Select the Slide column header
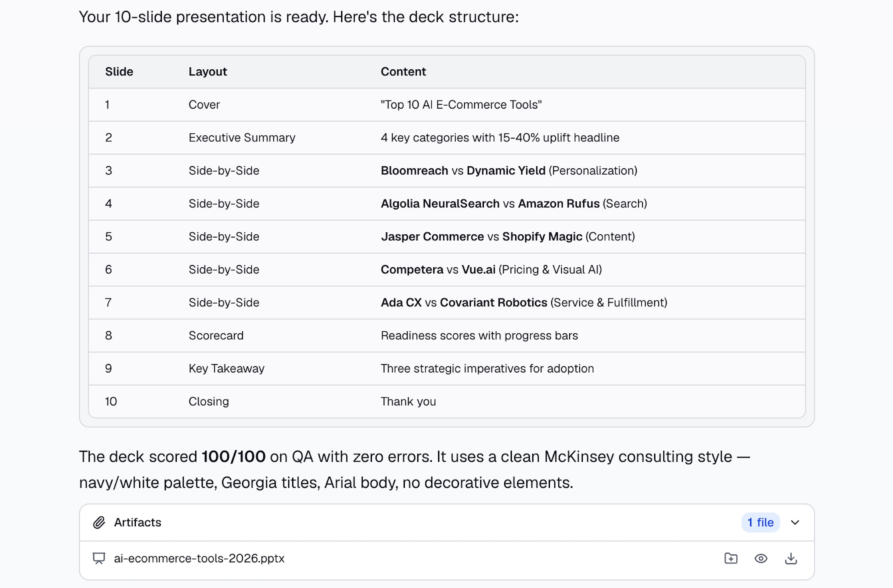The width and height of the screenshot is (893, 588). [119, 72]
